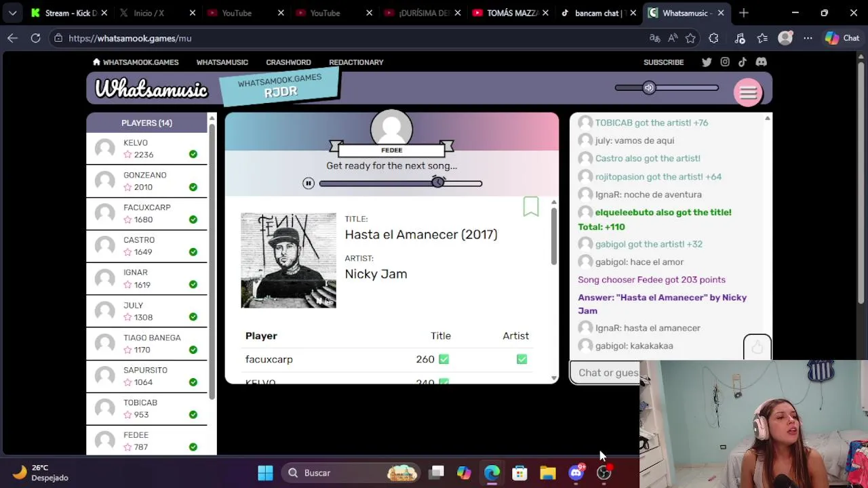This screenshot has width=868, height=488.
Task: Select player TIAGO BANEGA in the players list
Action: (146, 344)
